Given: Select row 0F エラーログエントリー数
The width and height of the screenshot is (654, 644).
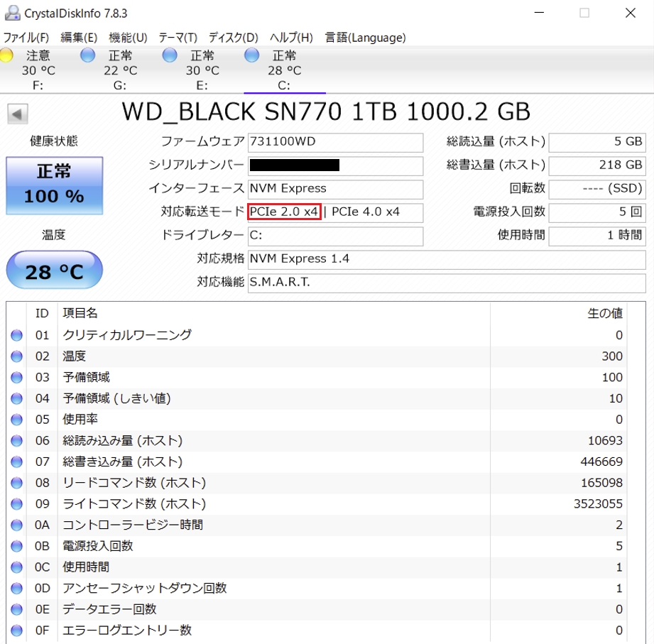Looking at the screenshot, I should pyautogui.click(x=317, y=631).
